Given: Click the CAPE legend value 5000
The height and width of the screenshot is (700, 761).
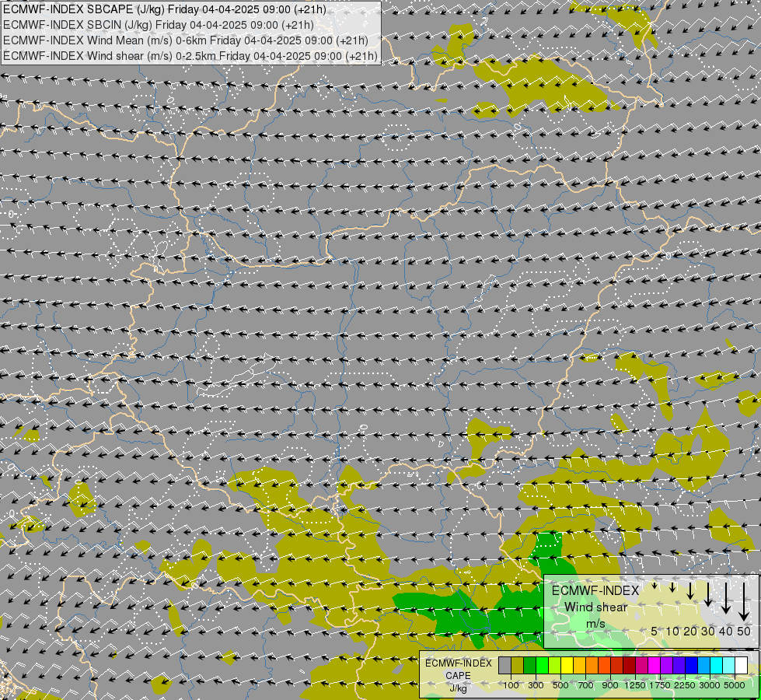Looking at the screenshot, I should 735,685.
